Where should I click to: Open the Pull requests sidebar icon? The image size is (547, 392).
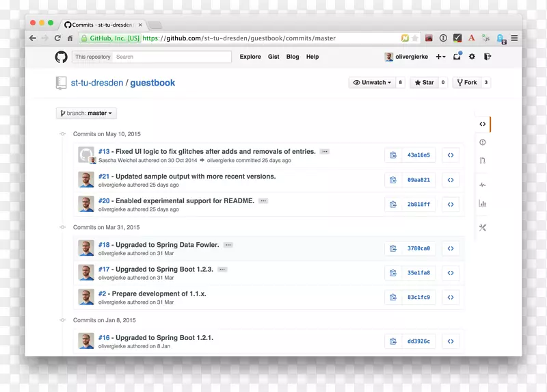click(483, 161)
